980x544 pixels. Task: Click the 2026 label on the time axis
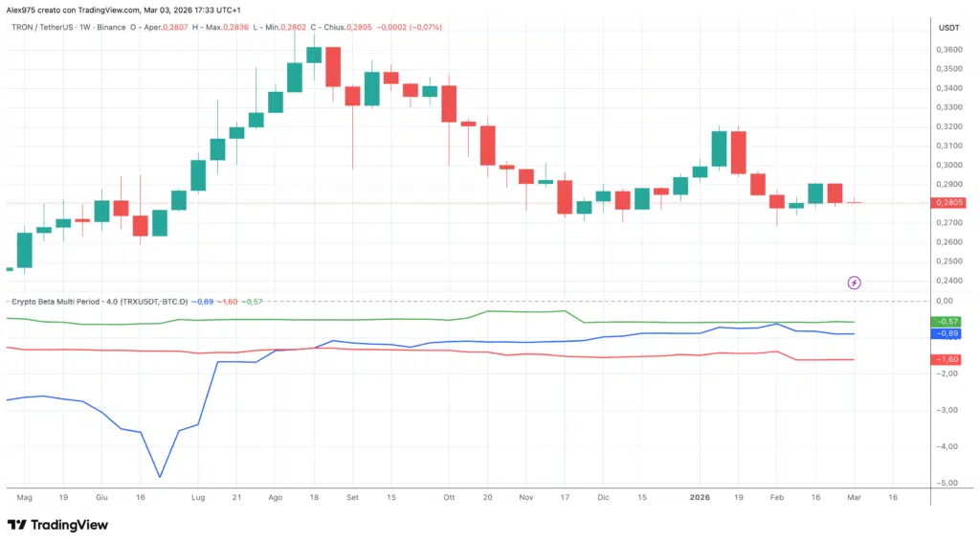coord(699,498)
